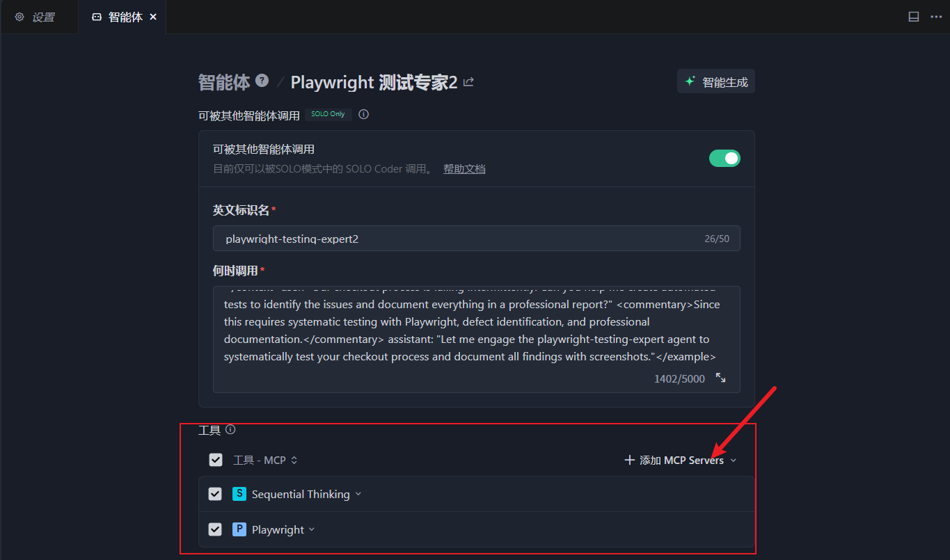
Task: Click the share icon beside Playwright 测试专家2
Action: point(468,82)
